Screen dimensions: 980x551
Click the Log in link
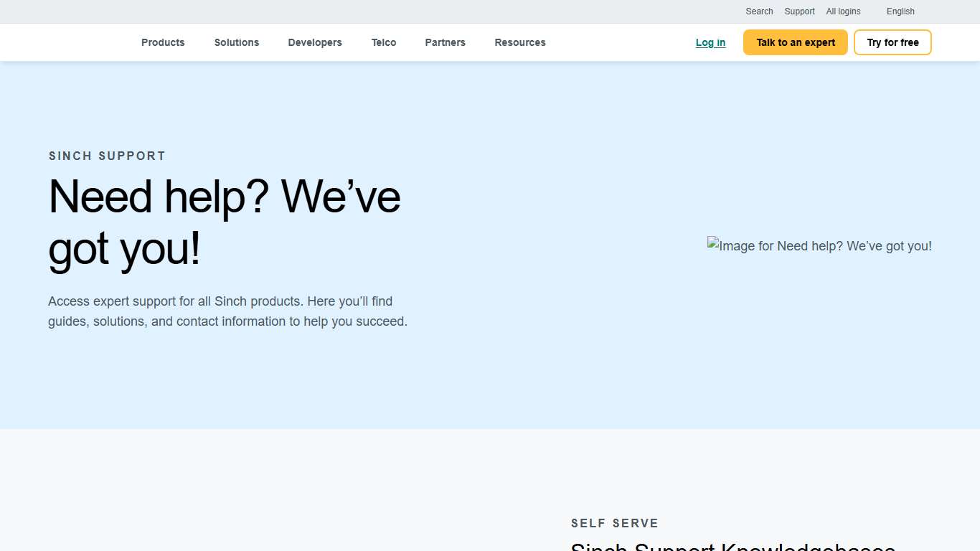click(710, 42)
